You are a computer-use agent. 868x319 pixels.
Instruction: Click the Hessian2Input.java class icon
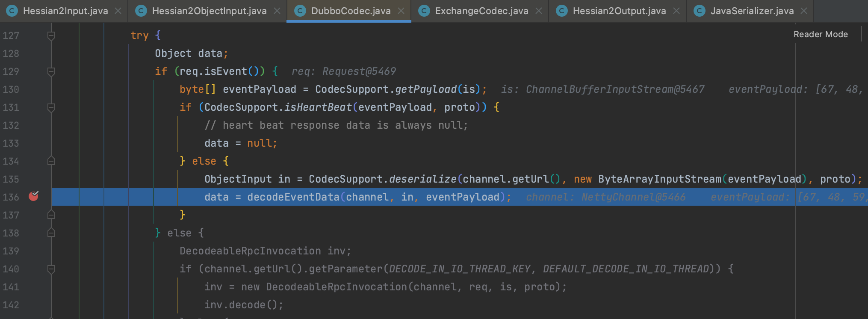[x=12, y=11]
